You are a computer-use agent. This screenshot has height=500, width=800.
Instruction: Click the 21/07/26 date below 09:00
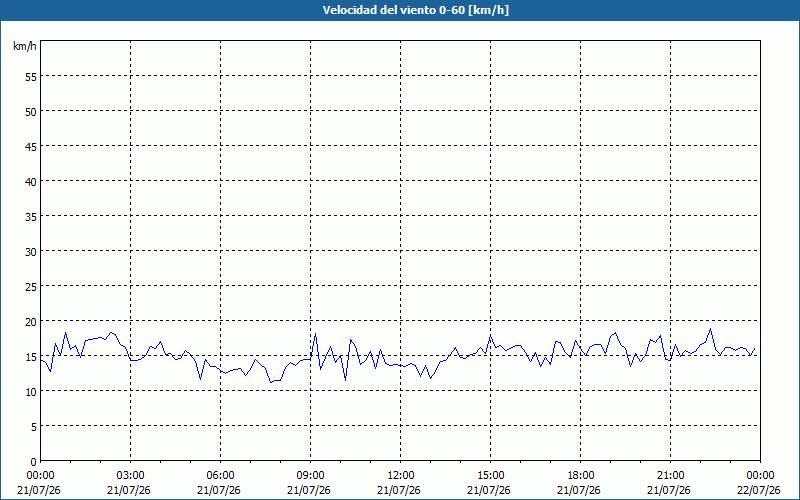click(310, 490)
